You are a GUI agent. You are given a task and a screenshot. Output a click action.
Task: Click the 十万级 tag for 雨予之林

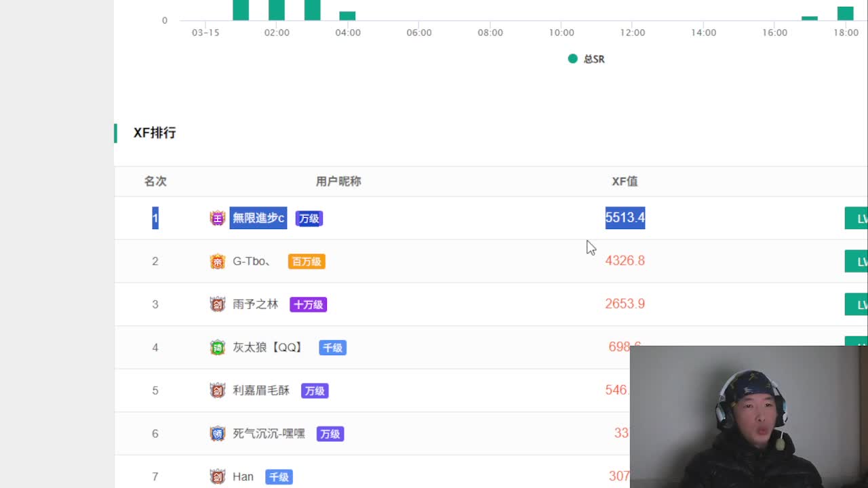point(309,305)
